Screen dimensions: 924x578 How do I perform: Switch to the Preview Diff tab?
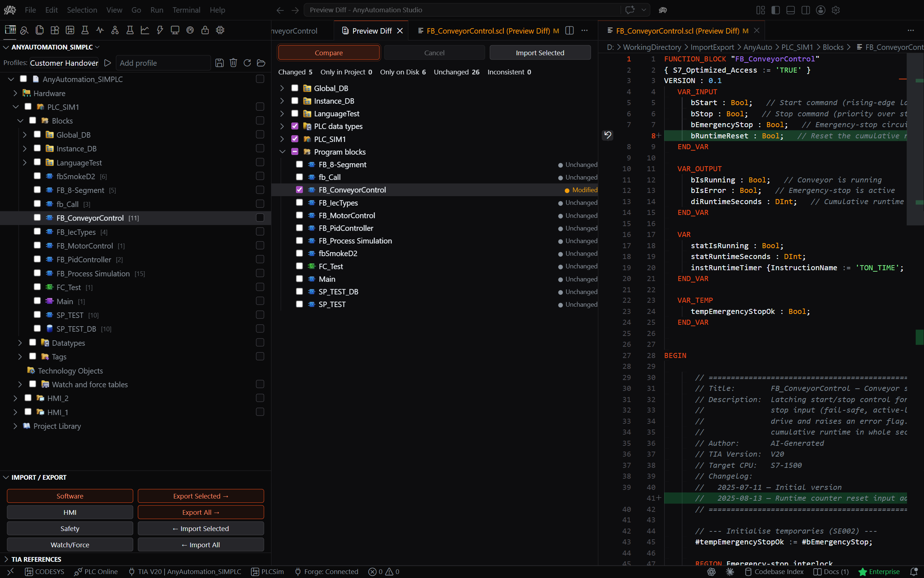(x=372, y=31)
